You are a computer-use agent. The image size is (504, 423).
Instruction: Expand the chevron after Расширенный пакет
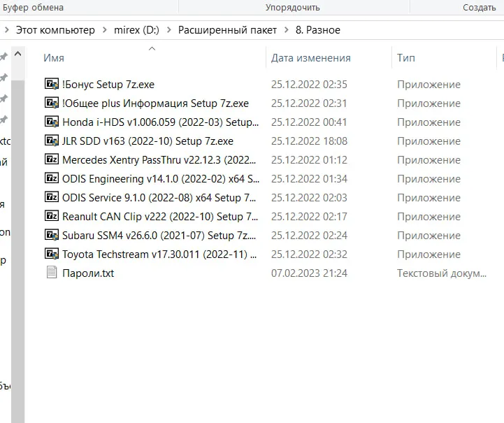pyautogui.click(x=287, y=30)
